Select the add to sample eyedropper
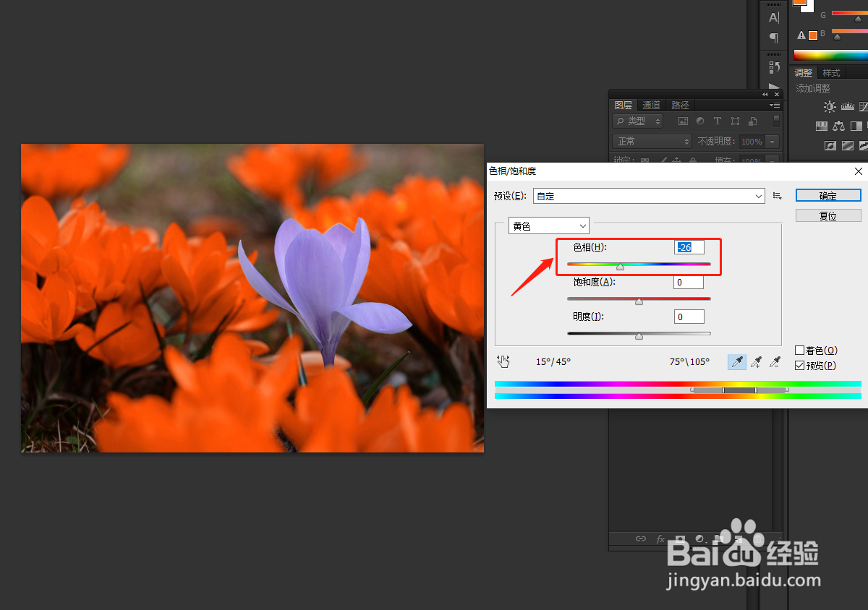The image size is (868, 610). [757, 362]
